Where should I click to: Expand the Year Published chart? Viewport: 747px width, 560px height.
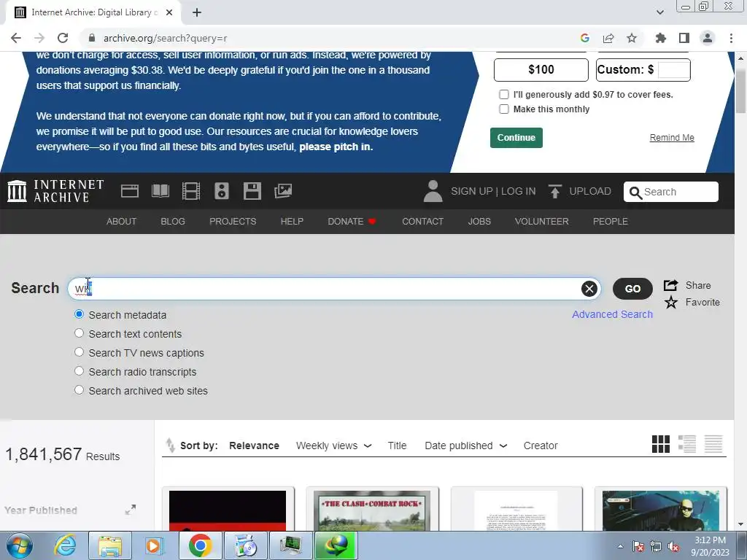(x=130, y=510)
